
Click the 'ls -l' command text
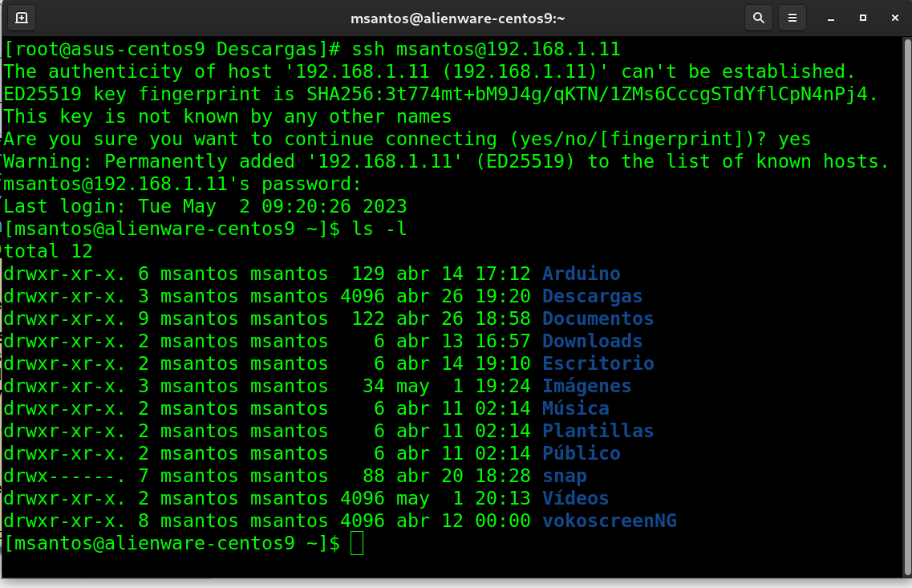point(379,229)
